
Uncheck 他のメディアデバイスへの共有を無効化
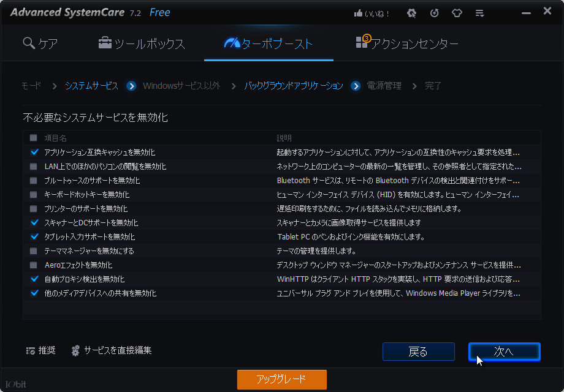[x=34, y=293]
